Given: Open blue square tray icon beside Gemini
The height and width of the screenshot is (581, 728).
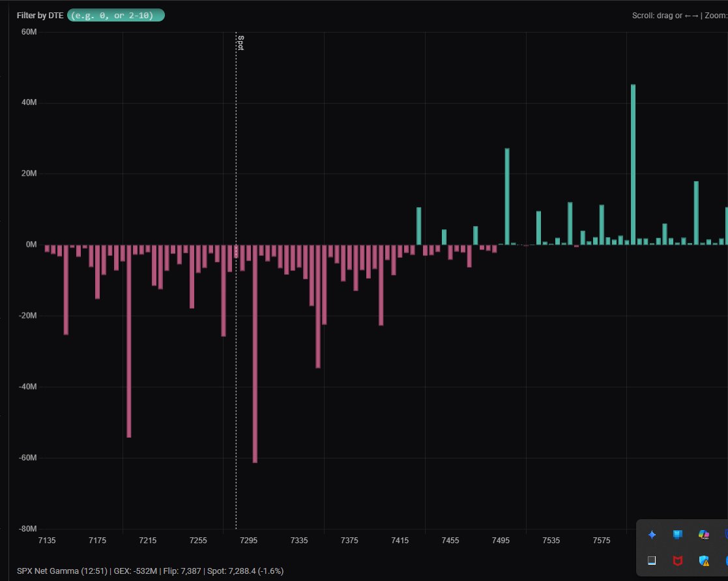Looking at the screenshot, I should [x=678, y=535].
